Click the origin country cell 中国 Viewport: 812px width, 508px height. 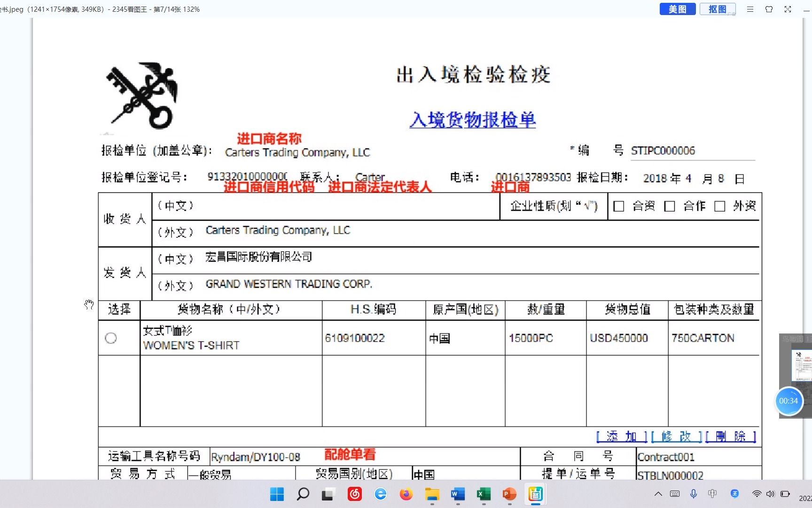[x=440, y=339]
